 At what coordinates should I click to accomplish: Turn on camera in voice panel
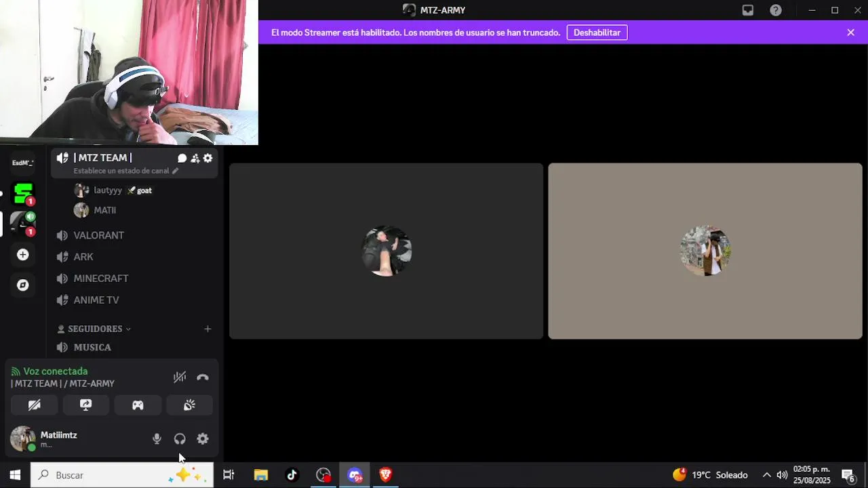click(x=34, y=405)
